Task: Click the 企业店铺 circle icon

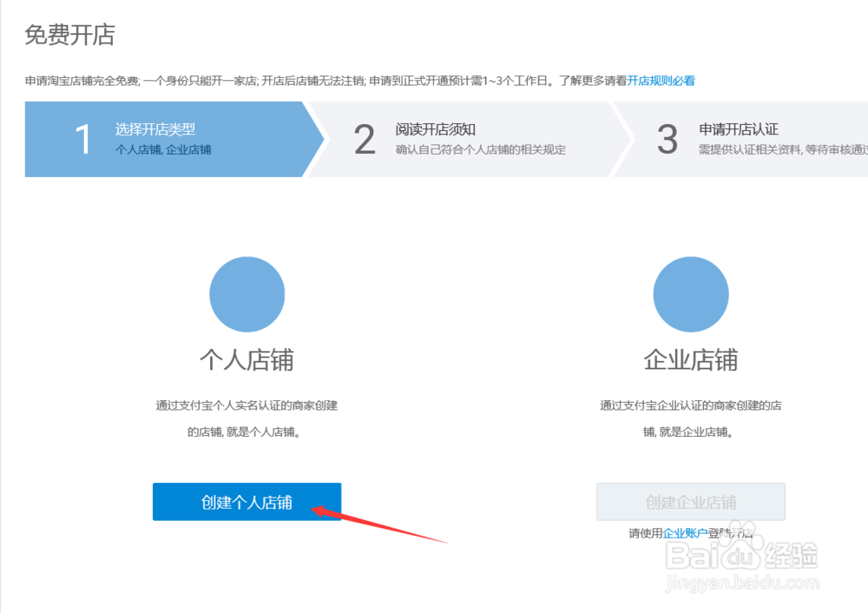Action: [x=691, y=294]
